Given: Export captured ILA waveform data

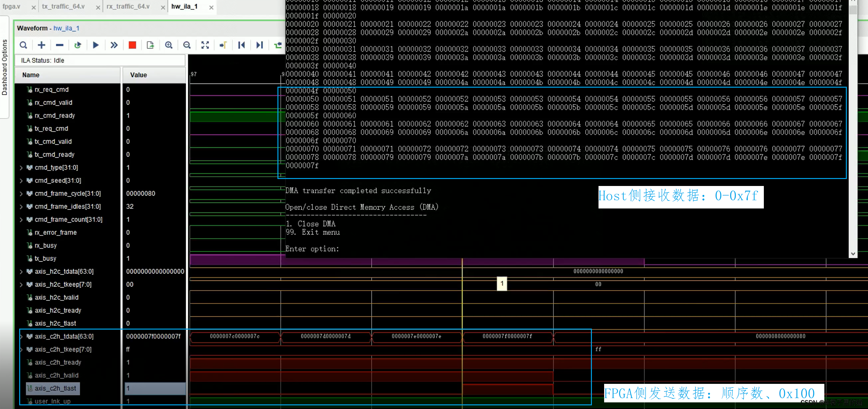Looking at the screenshot, I should pos(150,45).
